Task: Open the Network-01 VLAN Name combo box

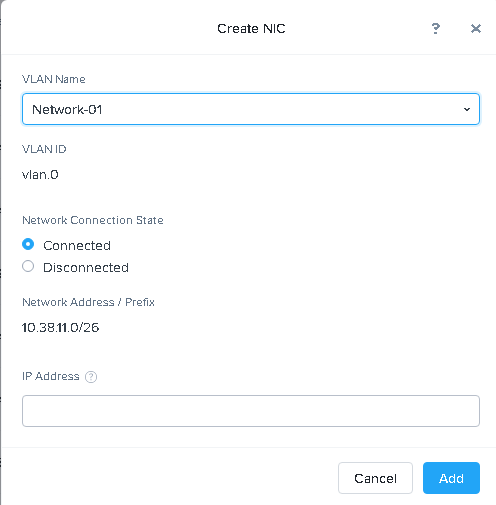Action: click(251, 109)
